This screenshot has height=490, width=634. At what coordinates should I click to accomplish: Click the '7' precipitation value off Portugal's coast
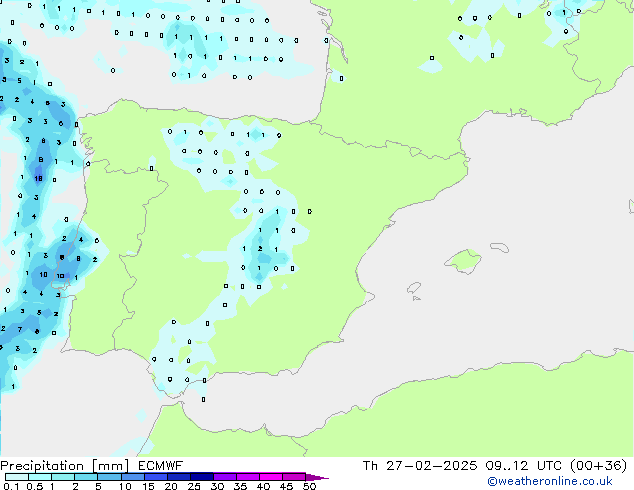(20, 329)
